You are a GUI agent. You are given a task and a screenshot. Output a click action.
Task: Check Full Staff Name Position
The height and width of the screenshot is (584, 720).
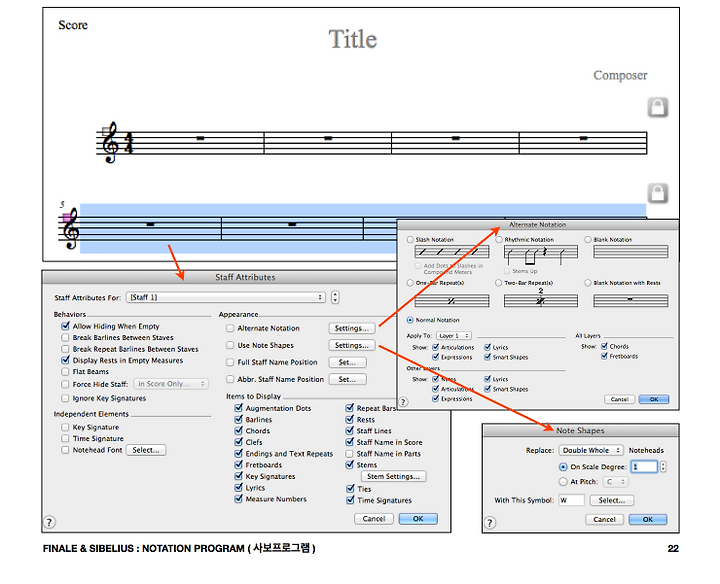pyautogui.click(x=230, y=362)
